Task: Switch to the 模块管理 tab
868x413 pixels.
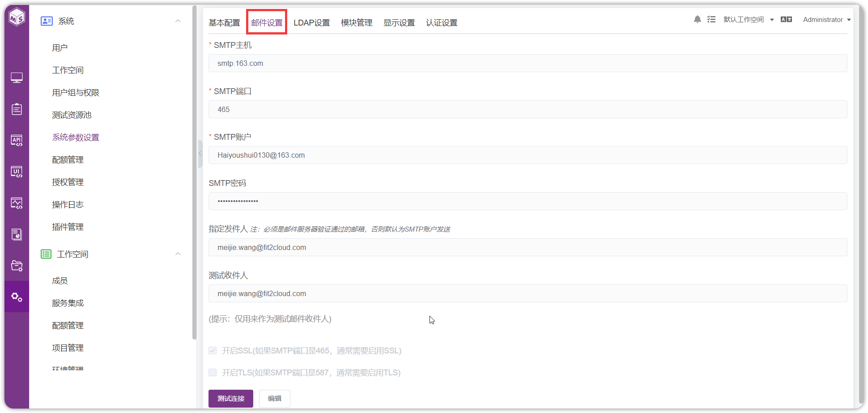Action: coord(357,22)
